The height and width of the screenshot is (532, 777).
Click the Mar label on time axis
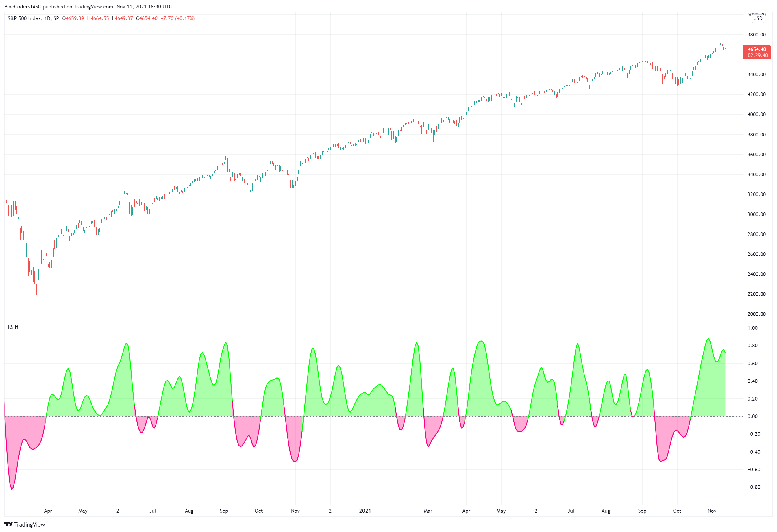(x=428, y=511)
